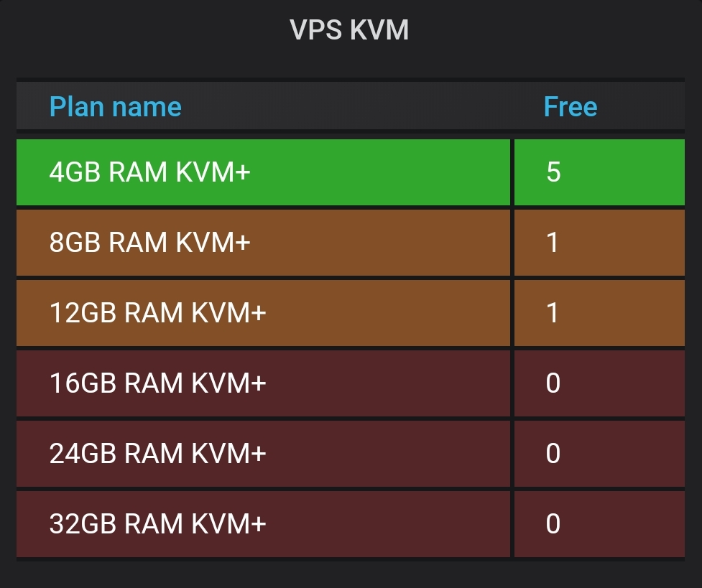Select the 24GB RAM KVM+ plan name
Viewport: 702px width, 588px height.
(x=157, y=454)
